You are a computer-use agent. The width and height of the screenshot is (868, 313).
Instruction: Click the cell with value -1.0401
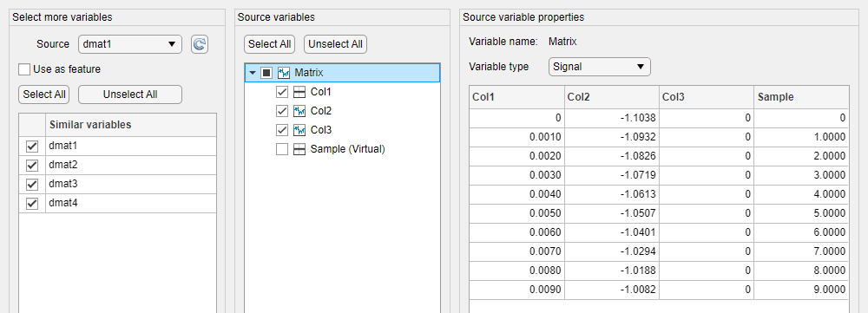click(x=612, y=232)
